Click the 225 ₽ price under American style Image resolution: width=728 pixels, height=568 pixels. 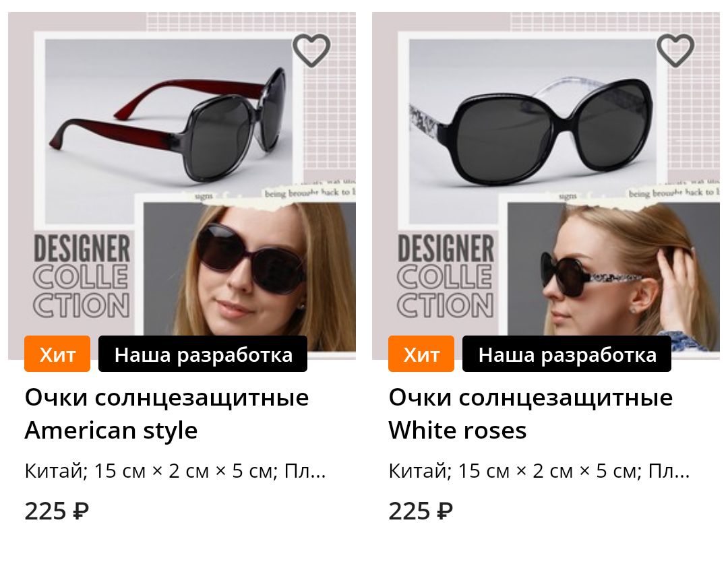point(57,511)
